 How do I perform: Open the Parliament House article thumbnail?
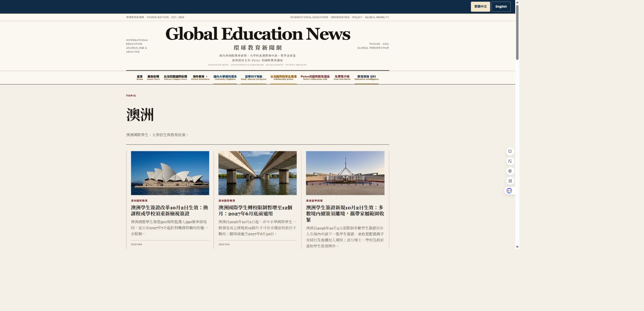(345, 173)
